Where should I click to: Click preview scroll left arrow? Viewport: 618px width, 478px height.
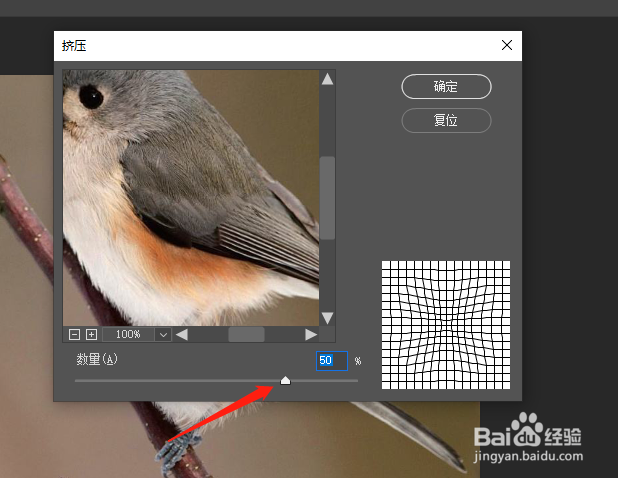182,335
